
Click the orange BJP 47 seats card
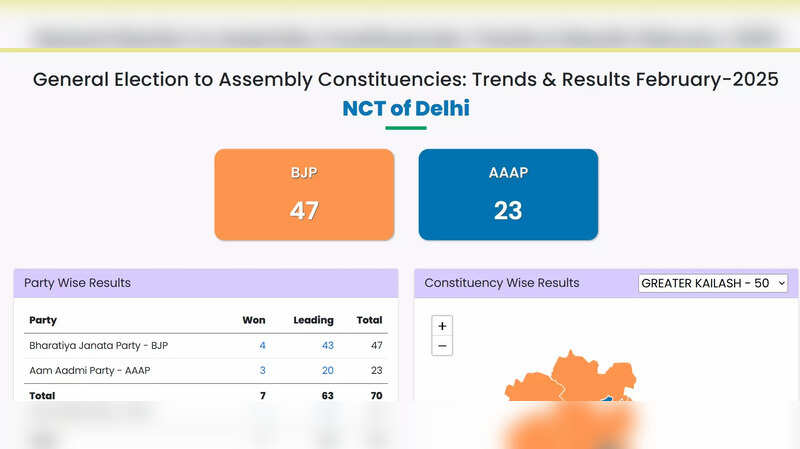click(x=304, y=195)
